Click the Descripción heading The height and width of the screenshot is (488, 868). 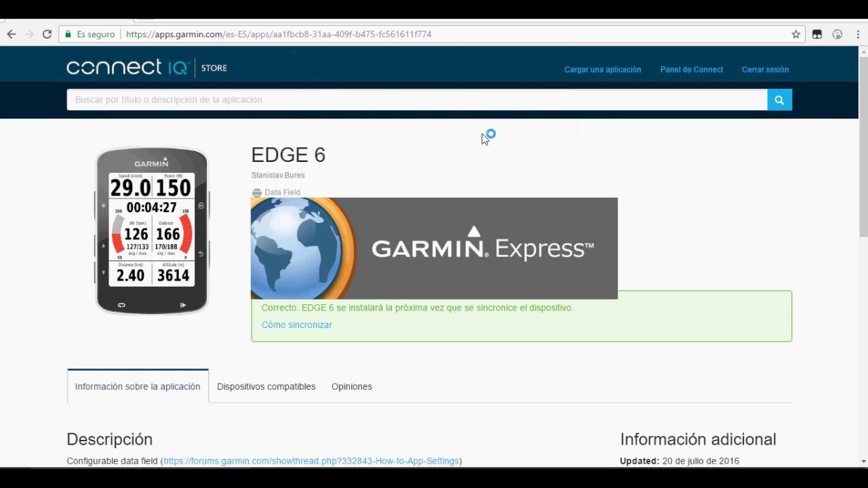[x=109, y=439]
